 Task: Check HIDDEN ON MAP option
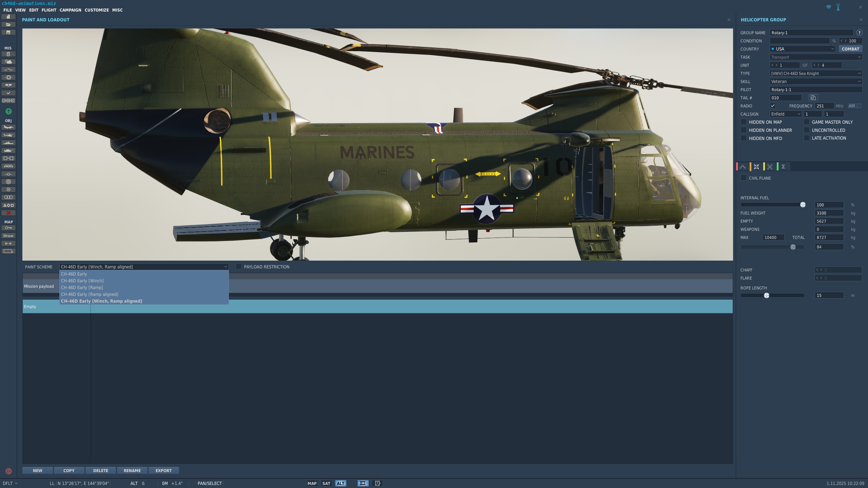(x=744, y=122)
